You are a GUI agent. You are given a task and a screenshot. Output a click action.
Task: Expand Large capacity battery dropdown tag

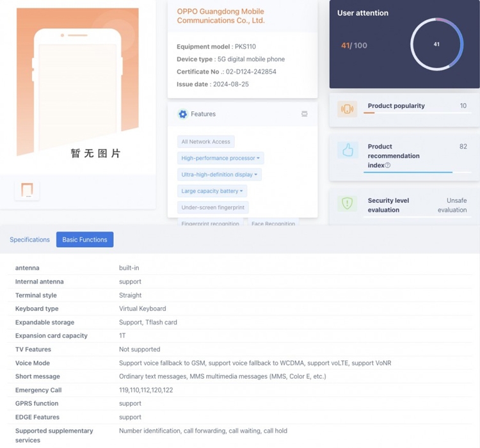(212, 191)
